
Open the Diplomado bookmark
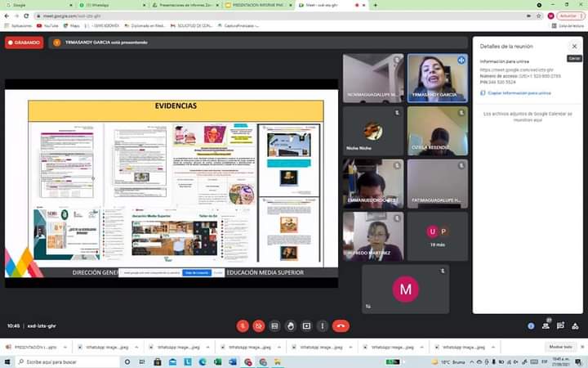click(x=145, y=25)
